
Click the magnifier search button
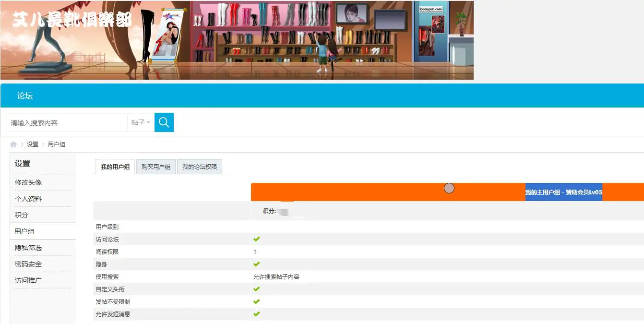coord(164,122)
